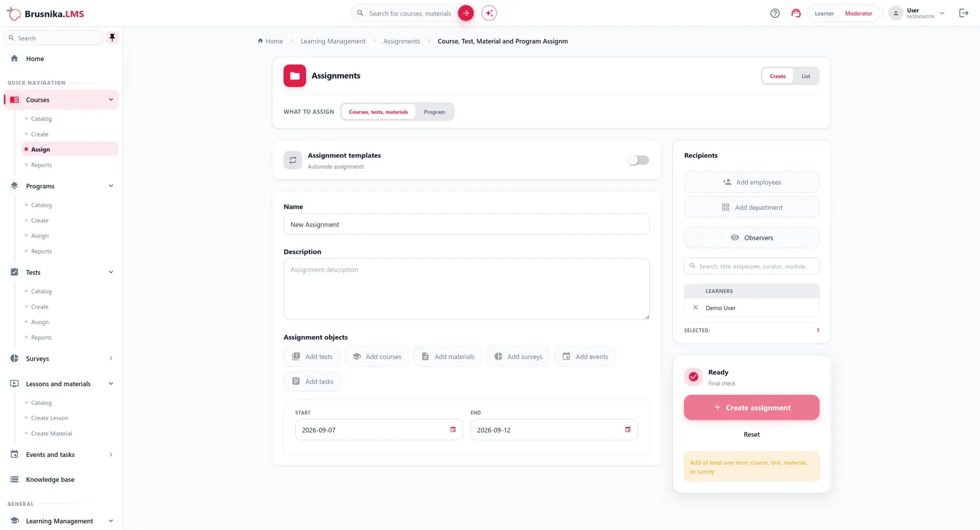Select the Create tab
Viewport: 980px width, 530px height.
point(777,76)
